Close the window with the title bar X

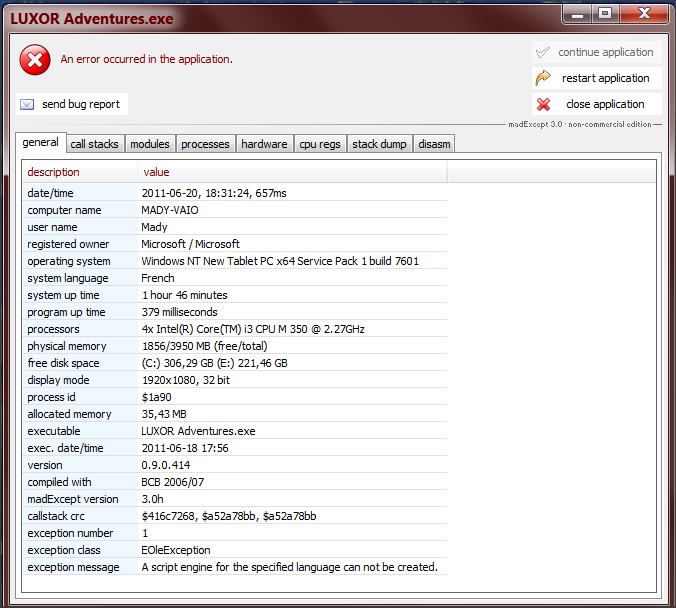pyautogui.click(x=644, y=14)
